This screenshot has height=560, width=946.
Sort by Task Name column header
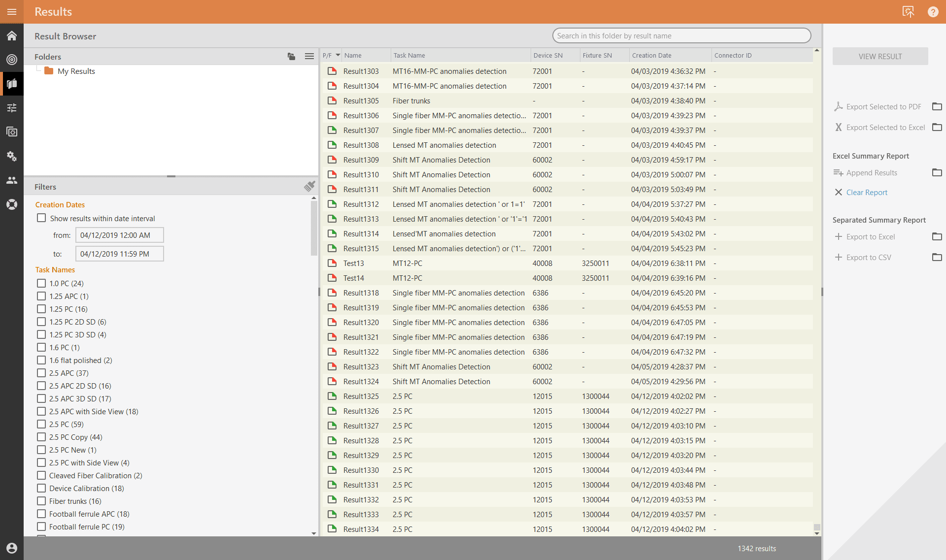coord(409,56)
